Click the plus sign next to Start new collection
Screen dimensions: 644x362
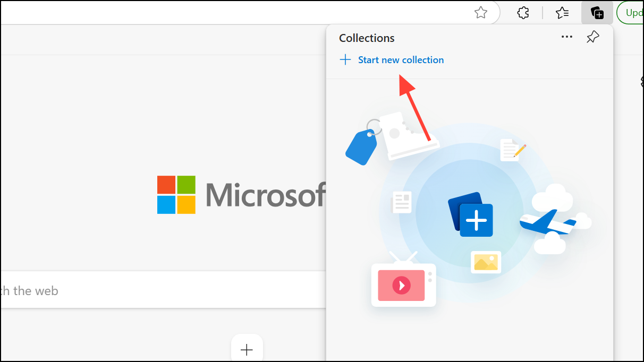[x=345, y=59]
